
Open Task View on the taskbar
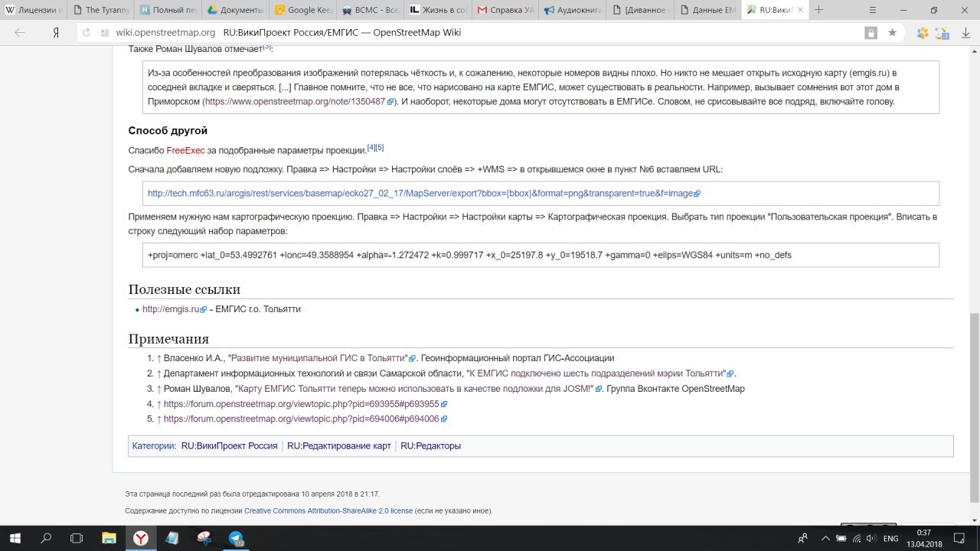coord(77,538)
